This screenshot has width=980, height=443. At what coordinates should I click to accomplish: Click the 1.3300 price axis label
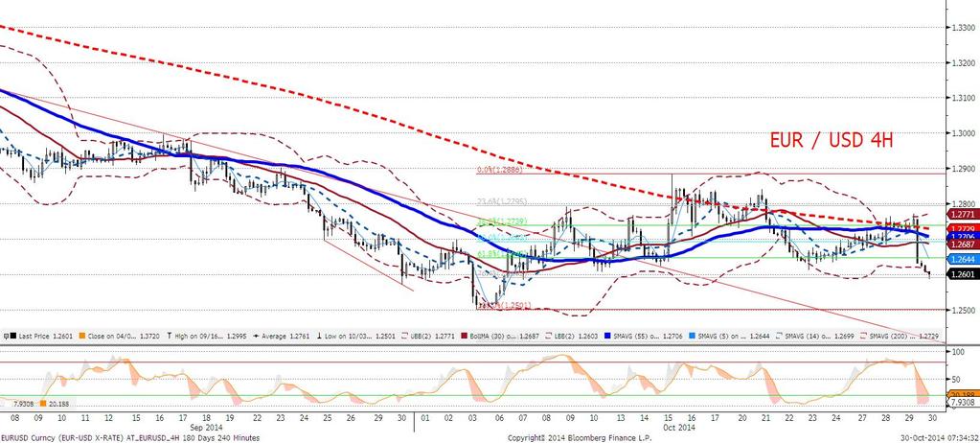pyautogui.click(x=962, y=28)
